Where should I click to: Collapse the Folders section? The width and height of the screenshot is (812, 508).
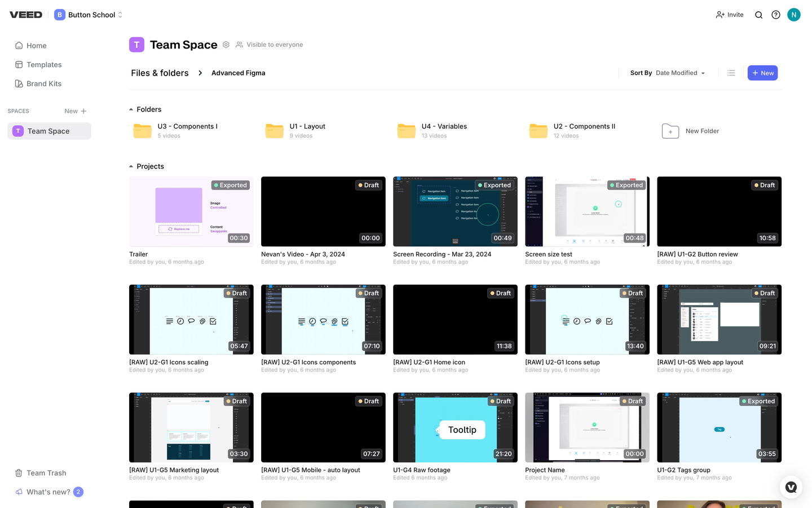click(131, 109)
